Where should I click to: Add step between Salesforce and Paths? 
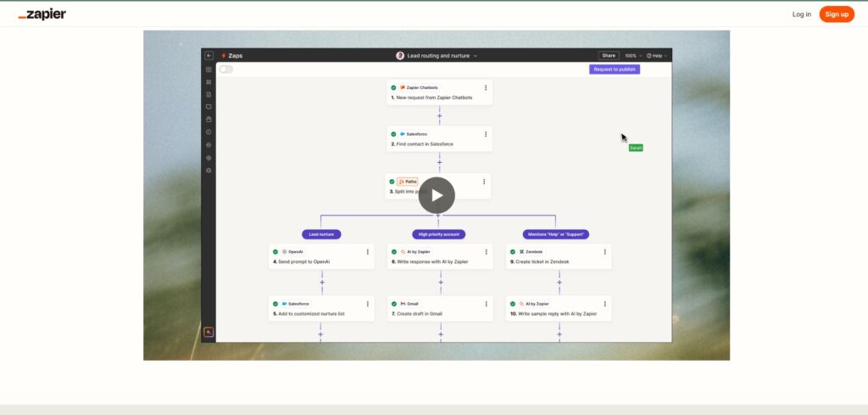(440, 162)
